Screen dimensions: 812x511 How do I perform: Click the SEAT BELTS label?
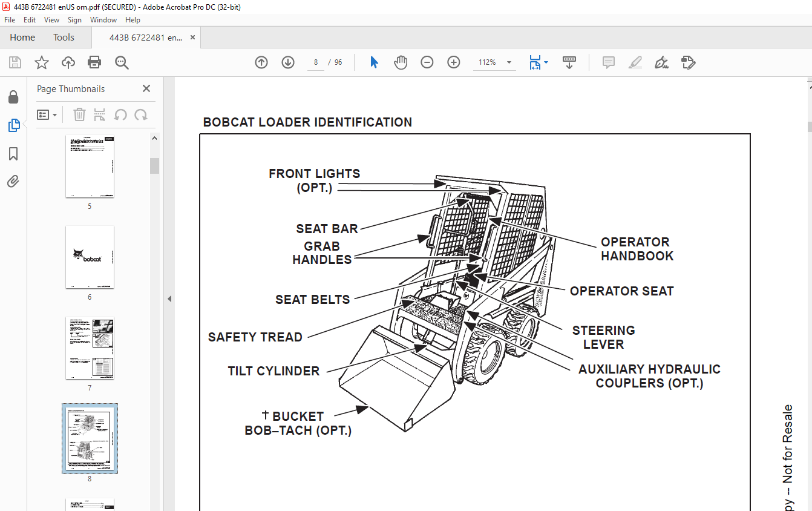tap(312, 300)
